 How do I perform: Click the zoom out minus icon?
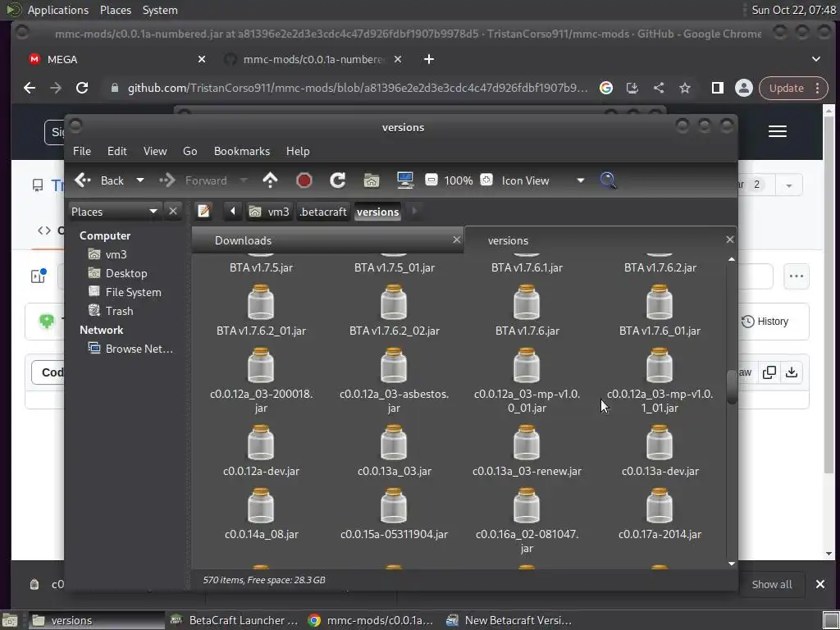(x=431, y=180)
